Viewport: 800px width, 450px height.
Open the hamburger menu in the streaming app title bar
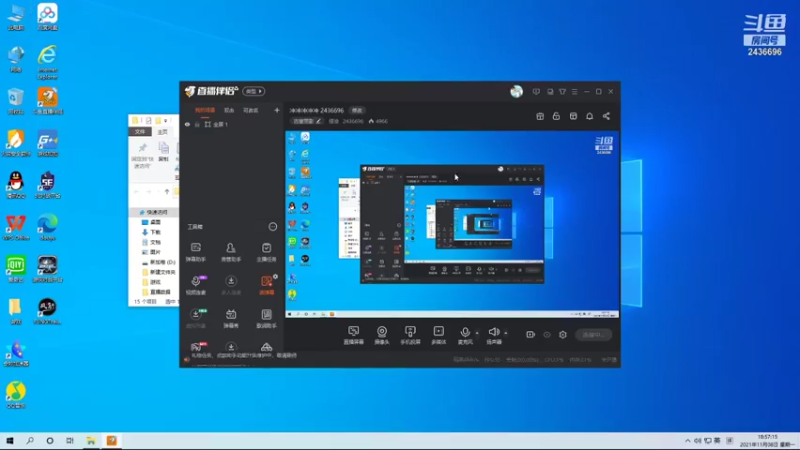tap(574, 92)
